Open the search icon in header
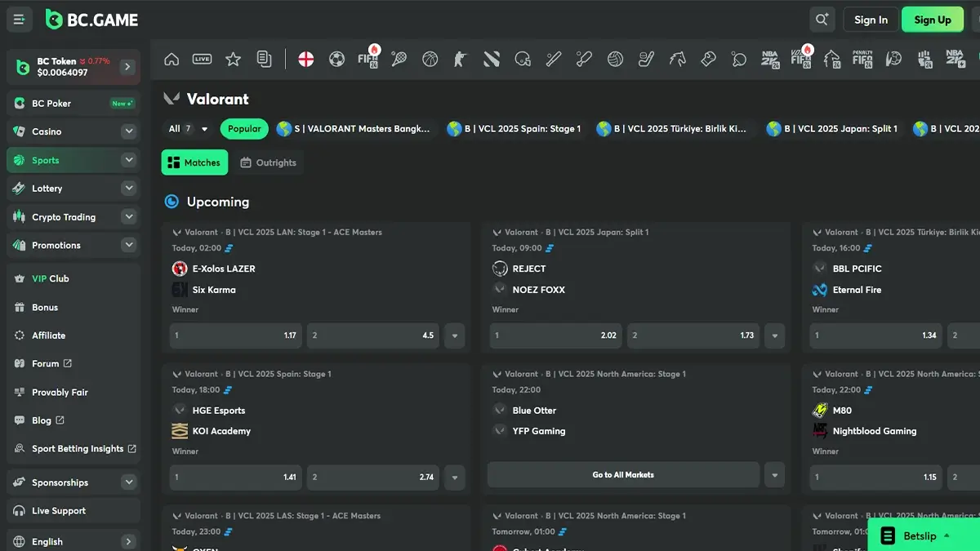The height and width of the screenshot is (551, 980). click(822, 20)
